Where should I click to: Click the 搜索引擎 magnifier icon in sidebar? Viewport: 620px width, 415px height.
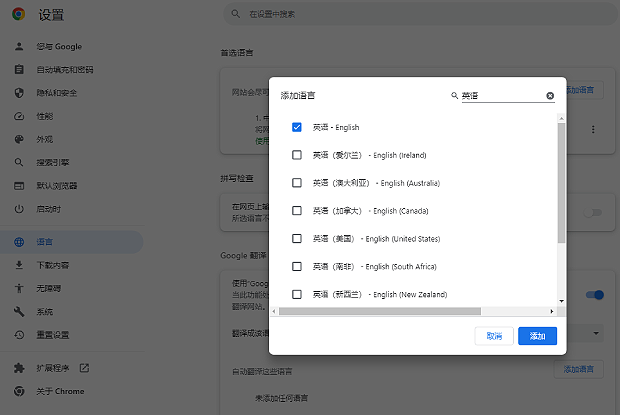click(x=19, y=162)
